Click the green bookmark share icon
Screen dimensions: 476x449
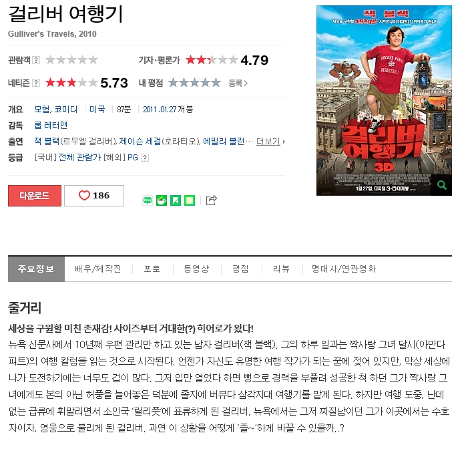[x=176, y=200]
